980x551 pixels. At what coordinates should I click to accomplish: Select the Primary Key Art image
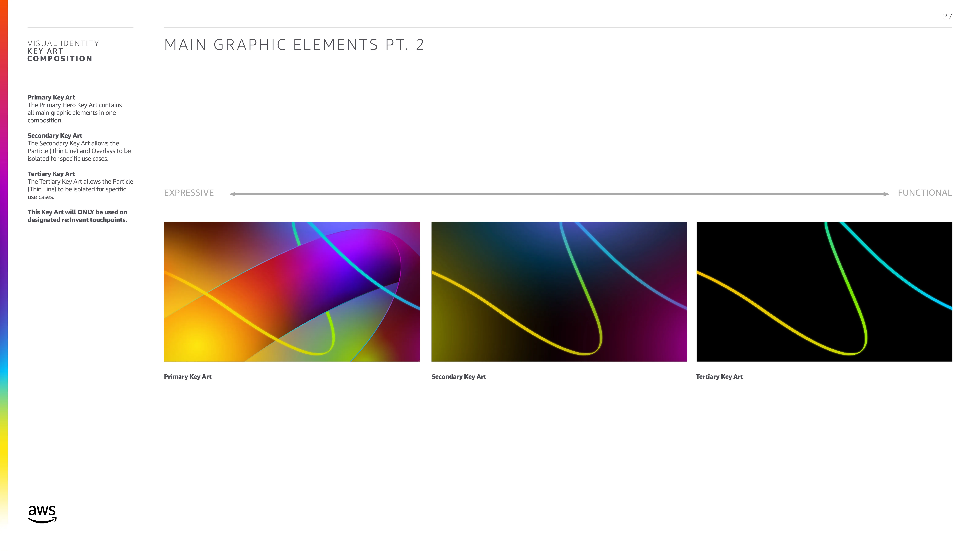click(292, 292)
